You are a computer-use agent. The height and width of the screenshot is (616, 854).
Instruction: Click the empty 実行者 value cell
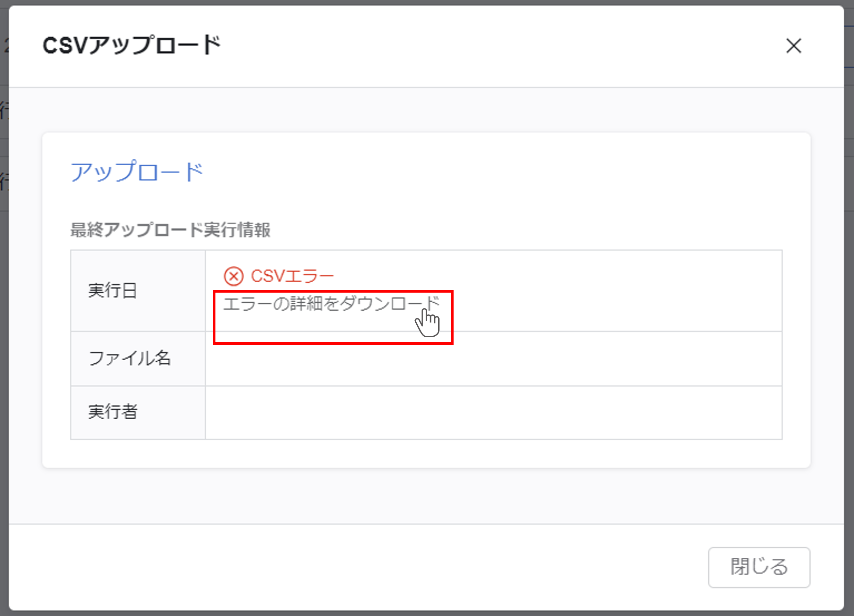click(x=493, y=412)
